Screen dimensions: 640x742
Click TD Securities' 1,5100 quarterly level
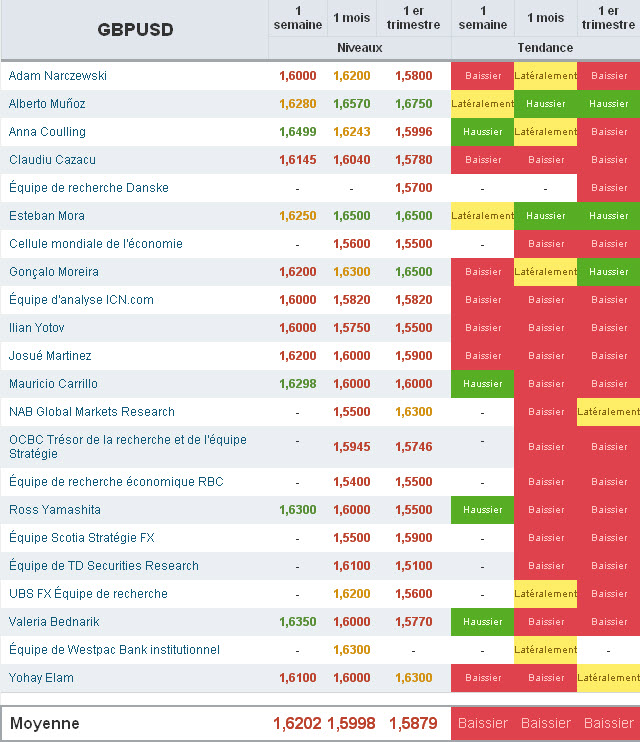414,565
